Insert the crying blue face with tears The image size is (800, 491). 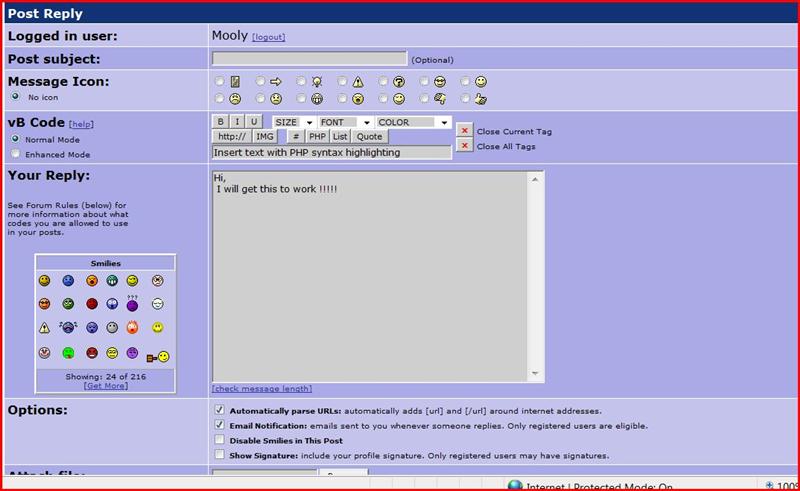(68, 327)
